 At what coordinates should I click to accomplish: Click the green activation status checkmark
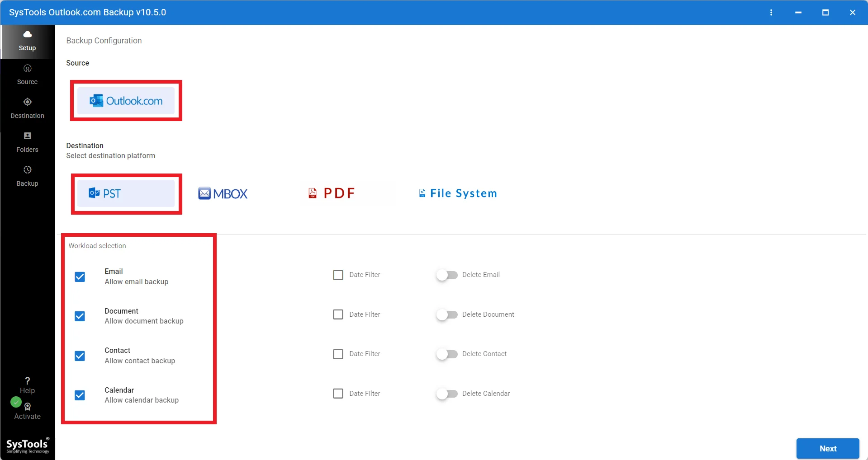tap(16, 402)
